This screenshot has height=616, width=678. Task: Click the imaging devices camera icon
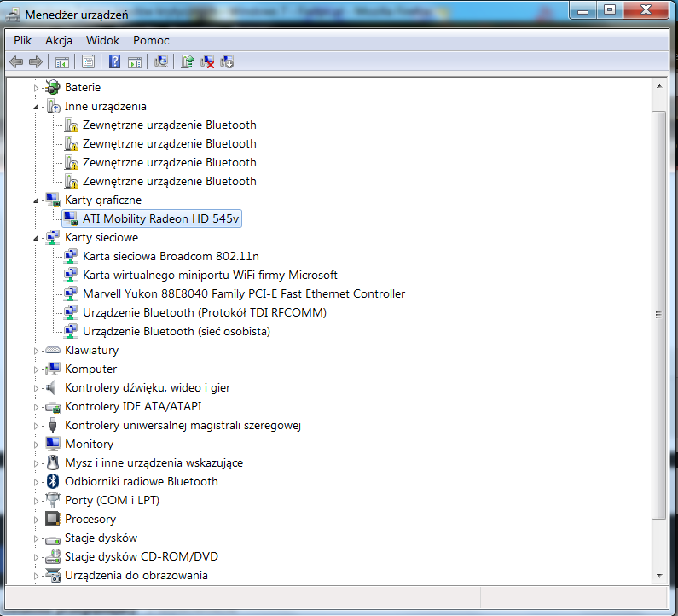pos(53,575)
